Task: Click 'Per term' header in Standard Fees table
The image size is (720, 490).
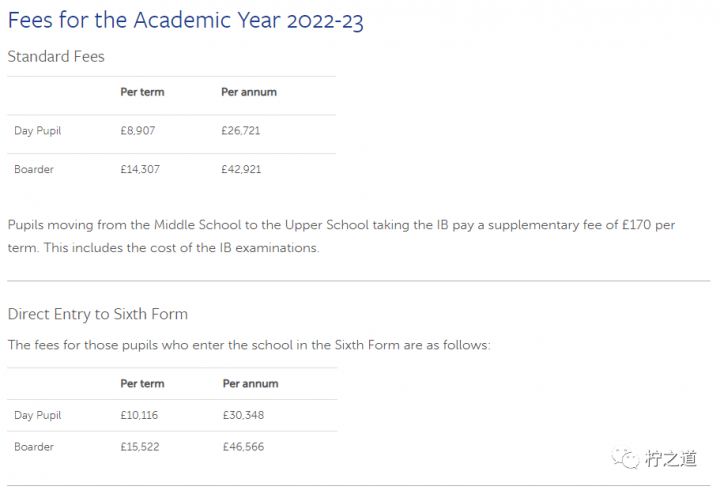Action: (x=142, y=92)
